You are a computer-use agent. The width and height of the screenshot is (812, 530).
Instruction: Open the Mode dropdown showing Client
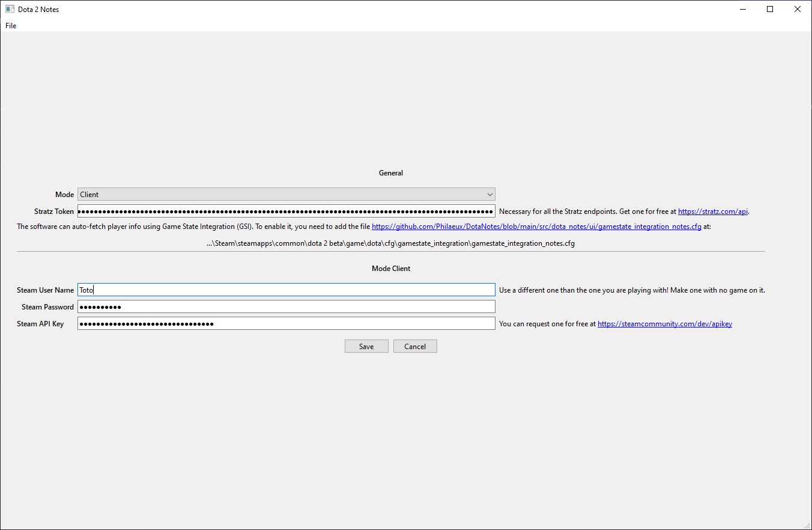(x=286, y=195)
